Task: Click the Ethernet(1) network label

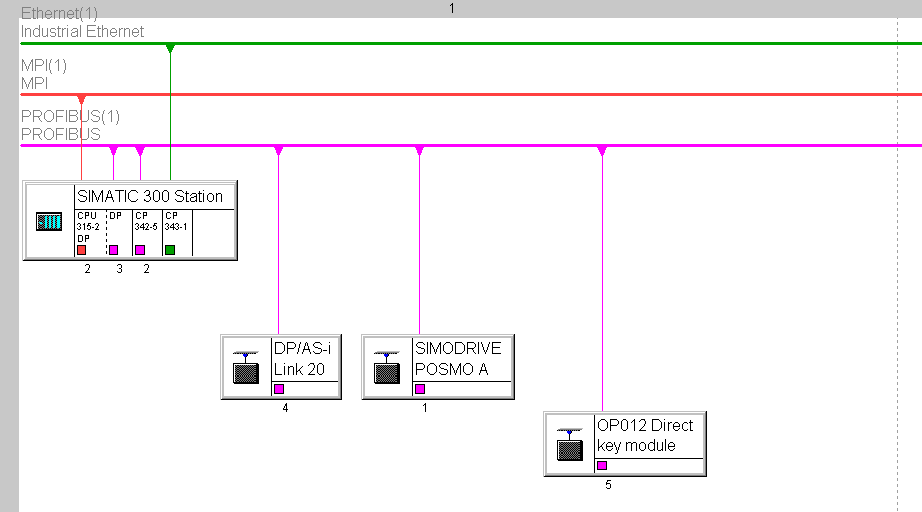Action: pos(59,13)
